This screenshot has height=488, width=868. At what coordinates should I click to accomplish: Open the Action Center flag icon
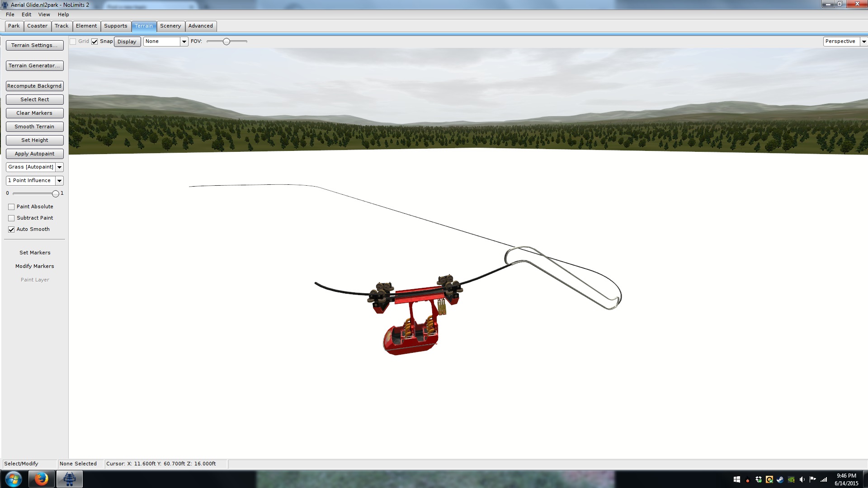[813, 479]
